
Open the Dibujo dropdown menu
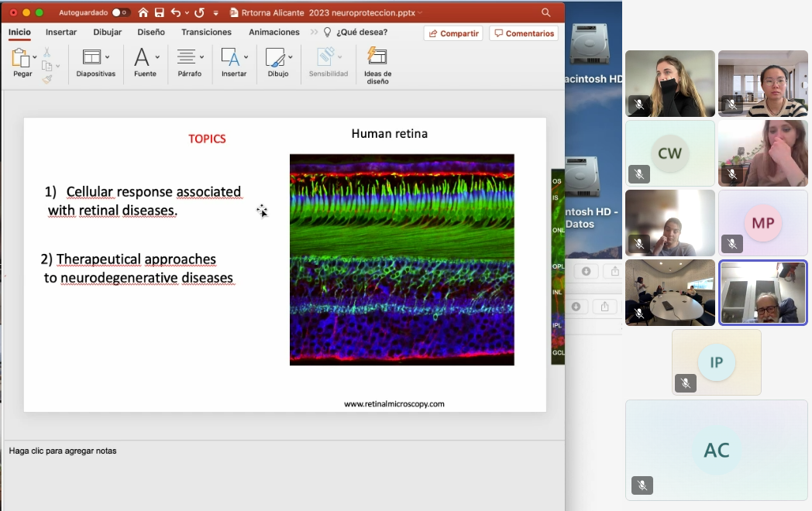tap(291, 57)
